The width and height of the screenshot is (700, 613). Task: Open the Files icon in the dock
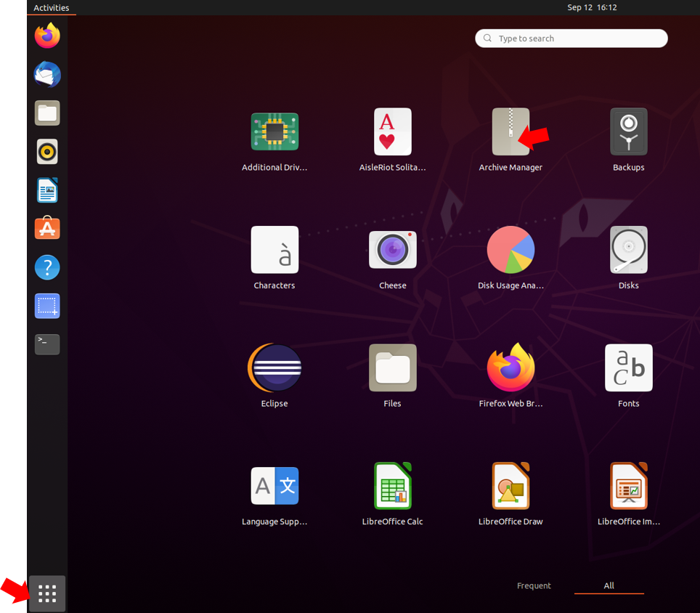coord(47,113)
